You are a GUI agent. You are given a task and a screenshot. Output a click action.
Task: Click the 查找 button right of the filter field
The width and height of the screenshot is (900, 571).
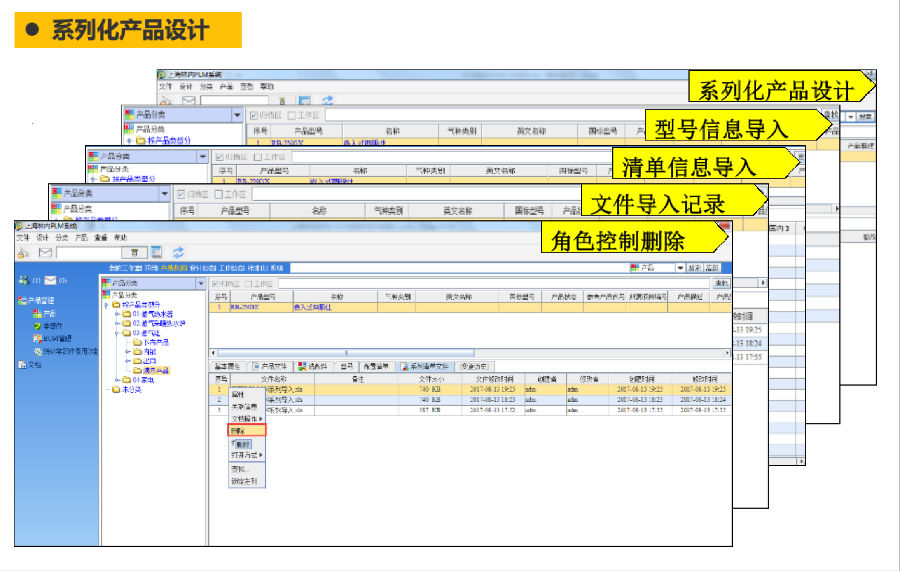720,283
